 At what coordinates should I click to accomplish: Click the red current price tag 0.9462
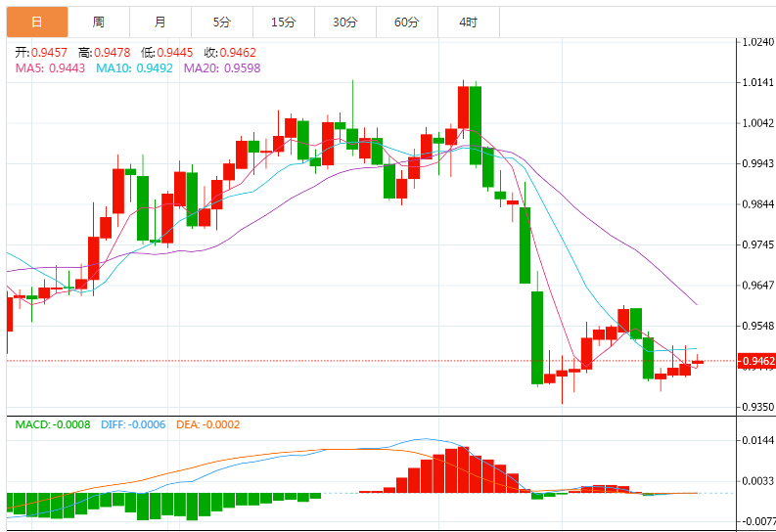[x=756, y=361]
